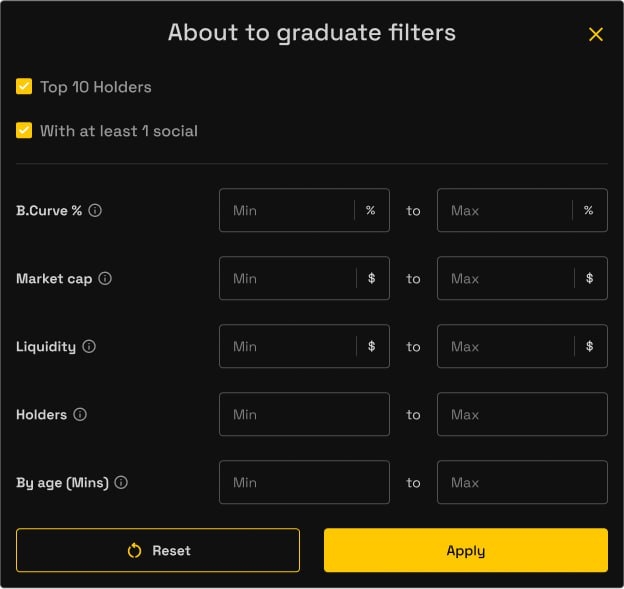This screenshot has width=624, height=589.
Task: Apply the selected filters
Action: (x=466, y=550)
